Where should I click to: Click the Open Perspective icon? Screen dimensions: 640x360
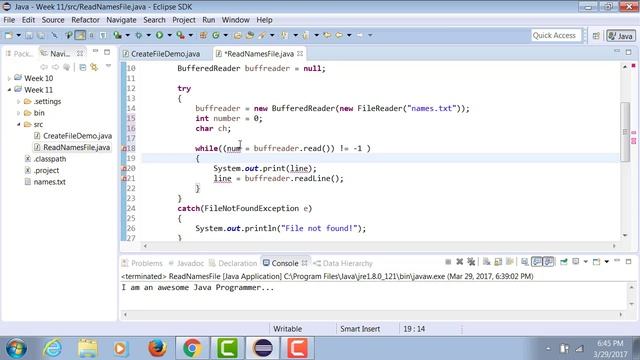point(596,36)
